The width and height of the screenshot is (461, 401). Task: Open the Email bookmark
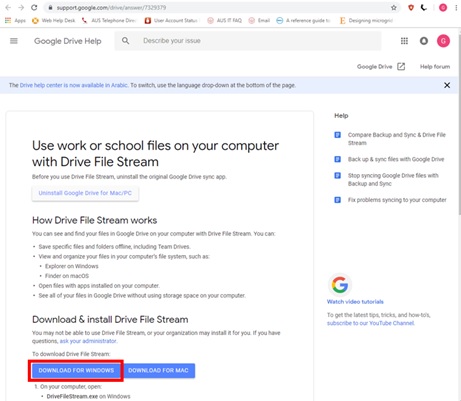coord(259,20)
